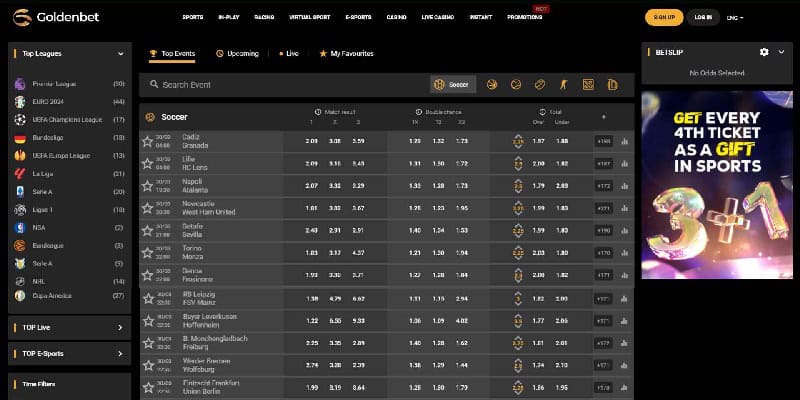800x400 pixels.
Task: Open the In-Play menu
Action: tap(229, 17)
